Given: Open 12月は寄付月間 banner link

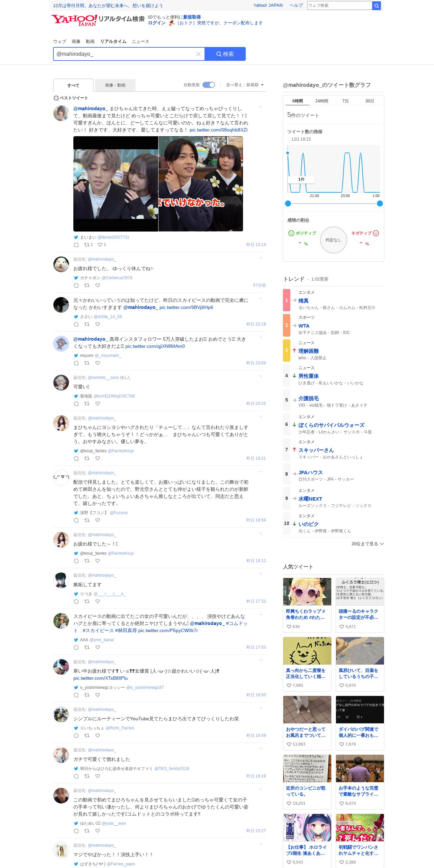Looking at the screenshot, I should [x=108, y=6].
